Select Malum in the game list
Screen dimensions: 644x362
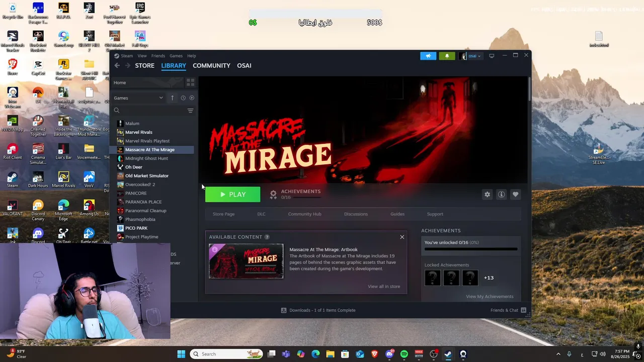pos(132,124)
